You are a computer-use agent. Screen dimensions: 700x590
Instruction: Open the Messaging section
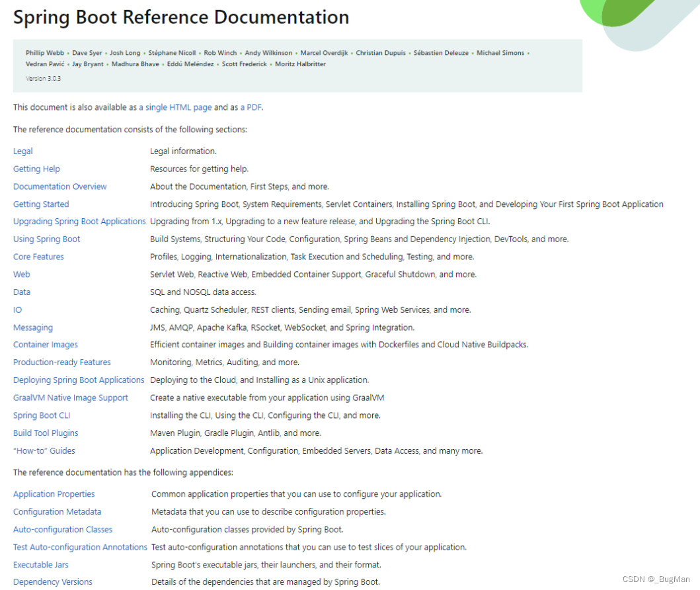33,327
